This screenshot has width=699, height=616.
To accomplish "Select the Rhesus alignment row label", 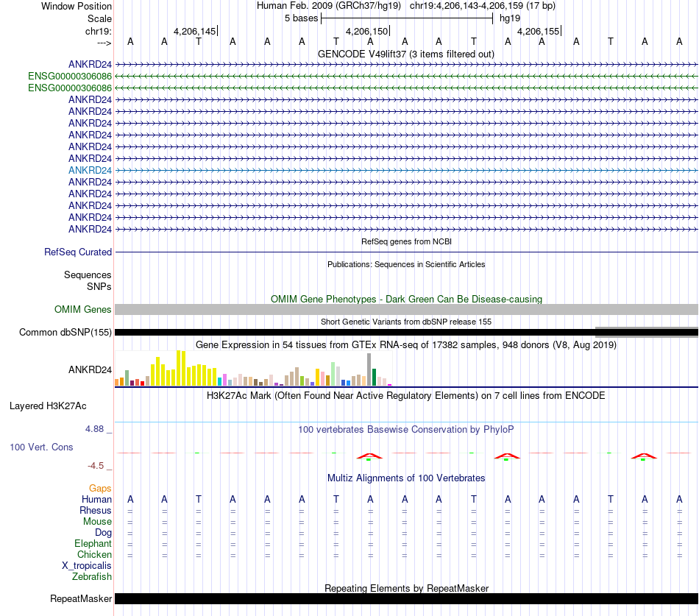I will point(96,510).
